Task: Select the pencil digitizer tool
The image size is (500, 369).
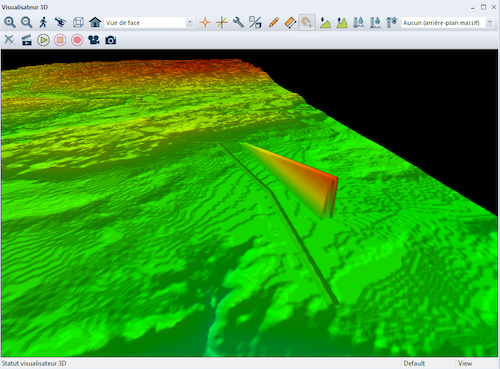Action: [273, 23]
